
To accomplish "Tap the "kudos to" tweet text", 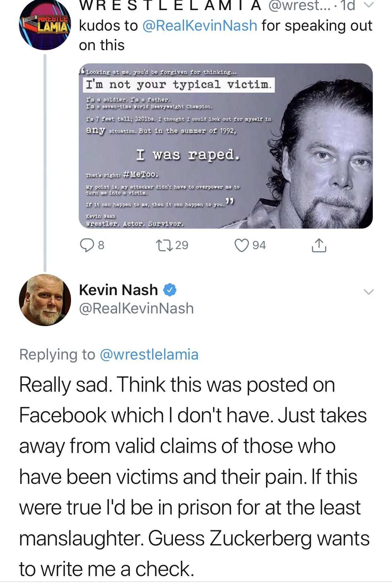I will coord(109,26).
